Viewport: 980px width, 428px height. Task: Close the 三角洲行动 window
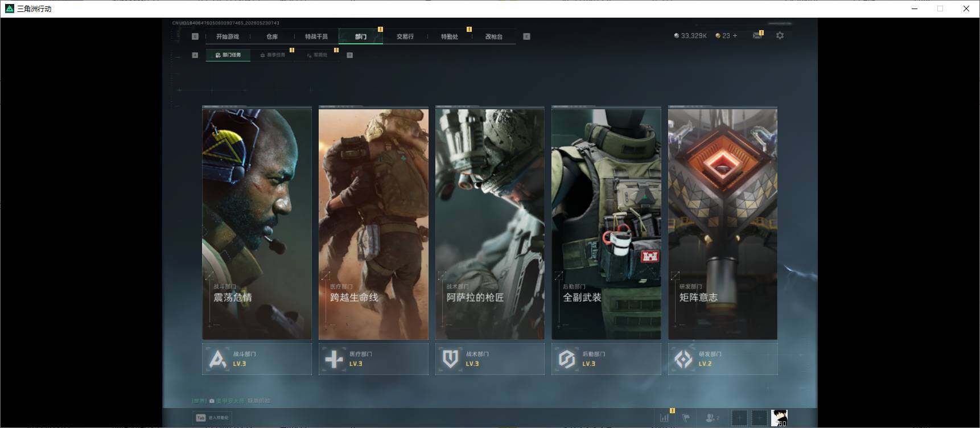pyautogui.click(x=966, y=9)
